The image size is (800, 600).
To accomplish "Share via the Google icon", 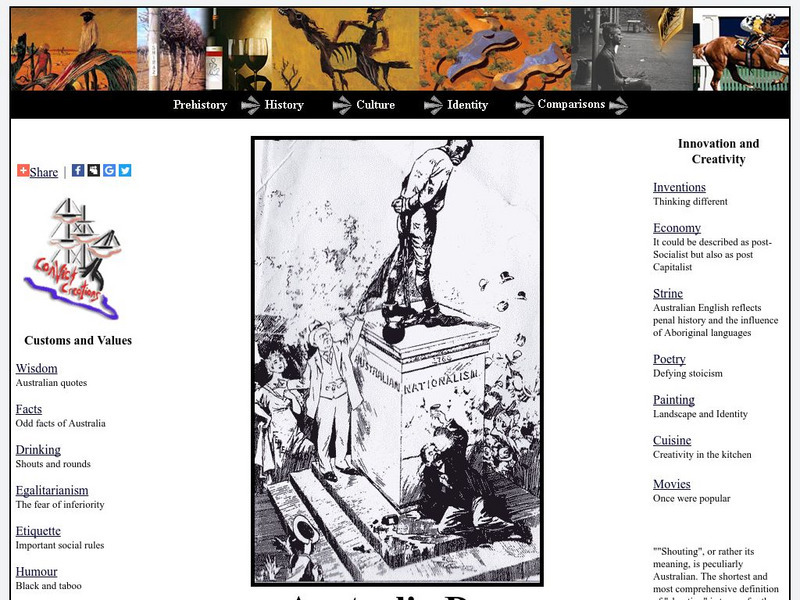I will point(109,170).
